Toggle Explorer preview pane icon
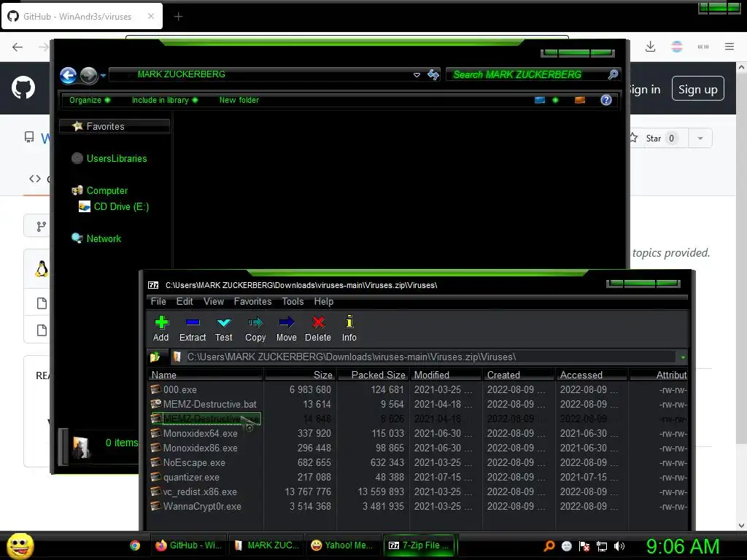The height and width of the screenshot is (560, 747). point(580,100)
